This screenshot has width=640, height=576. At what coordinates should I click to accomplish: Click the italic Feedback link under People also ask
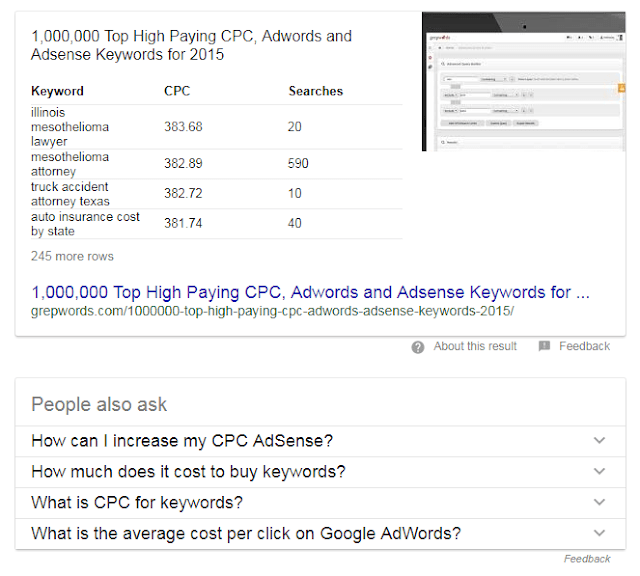coord(587,559)
